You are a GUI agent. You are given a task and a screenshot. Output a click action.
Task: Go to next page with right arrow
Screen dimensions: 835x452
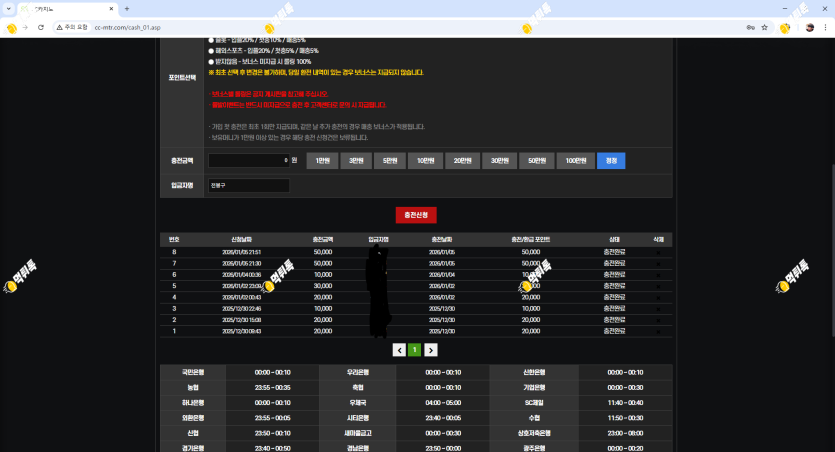tap(431, 350)
